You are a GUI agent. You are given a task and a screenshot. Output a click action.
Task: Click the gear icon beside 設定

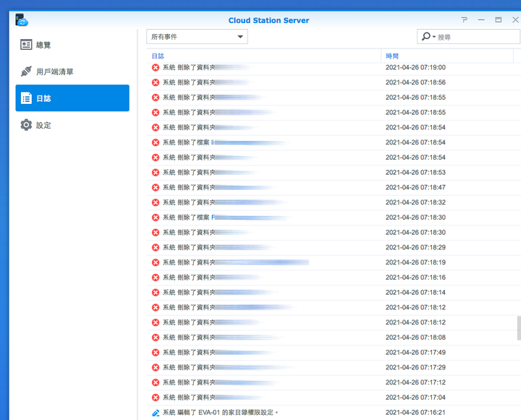coord(26,125)
